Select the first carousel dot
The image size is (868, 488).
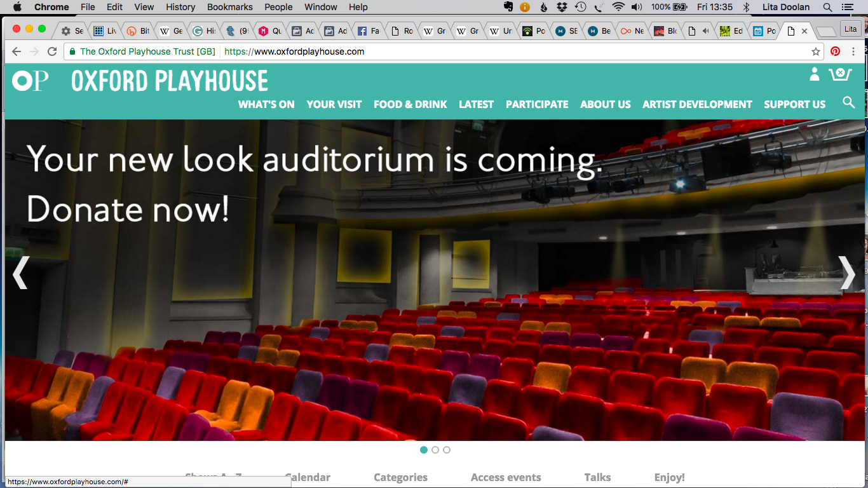coord(424,450)
